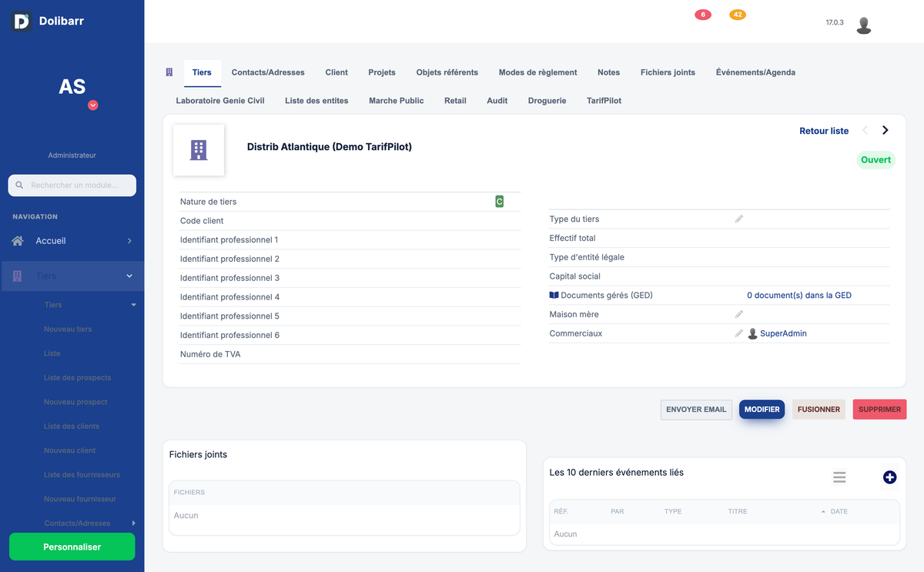Open the Retail tab
Screen dimensions: 924x572
point(455,101)
